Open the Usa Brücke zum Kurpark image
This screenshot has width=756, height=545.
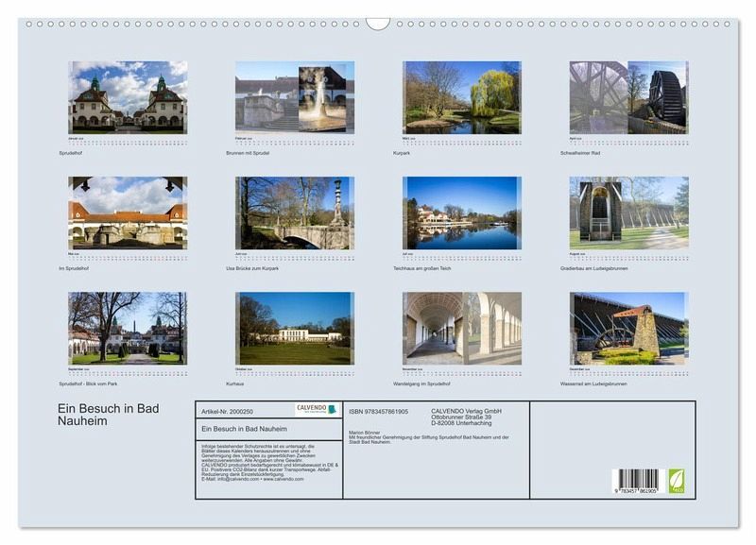pyautogui.click(x=295, y=212)
